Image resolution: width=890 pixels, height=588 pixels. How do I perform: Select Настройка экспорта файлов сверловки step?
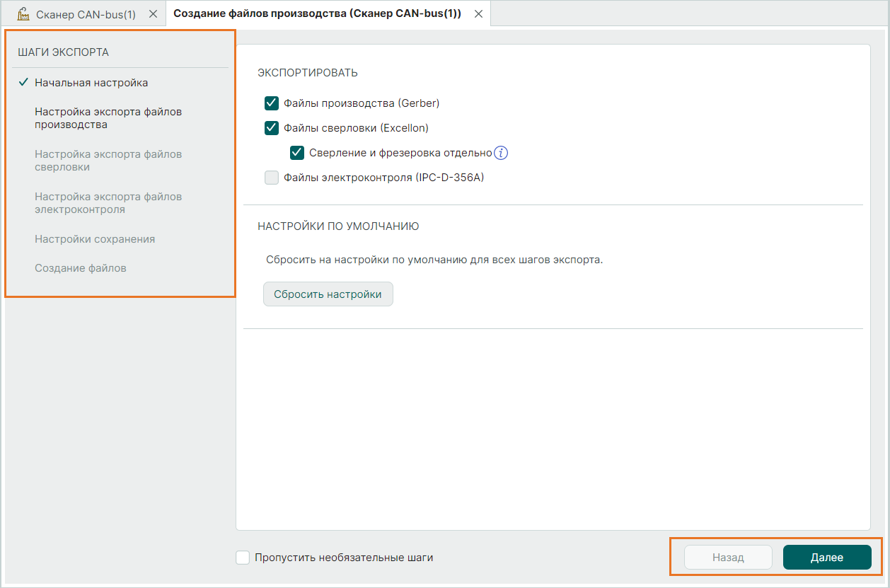[108, 161]
